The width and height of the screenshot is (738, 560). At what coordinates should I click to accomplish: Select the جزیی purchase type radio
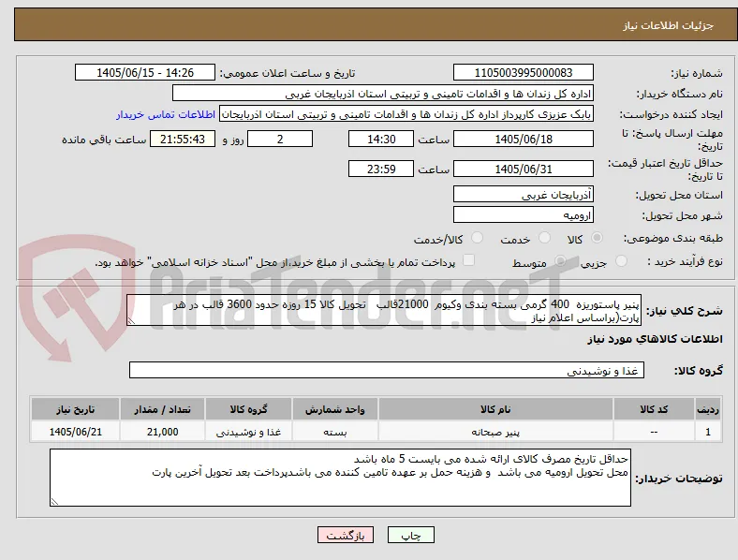click(621, 260)
